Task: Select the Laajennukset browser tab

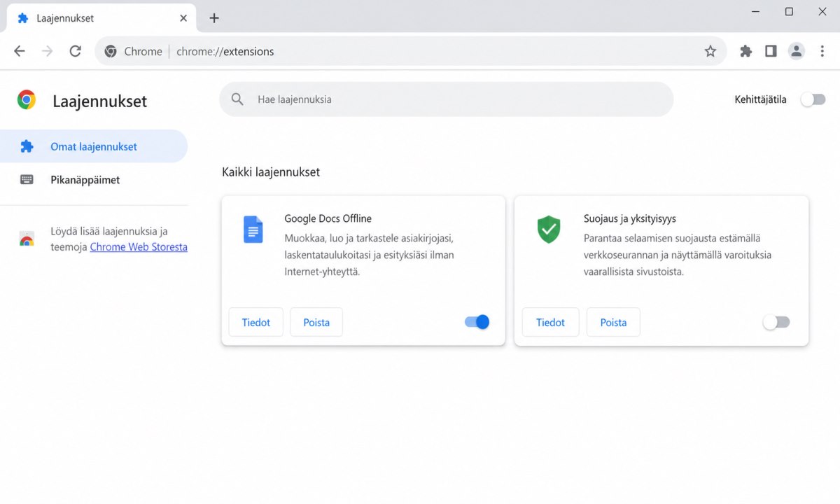Action: (x=101, y=18)
